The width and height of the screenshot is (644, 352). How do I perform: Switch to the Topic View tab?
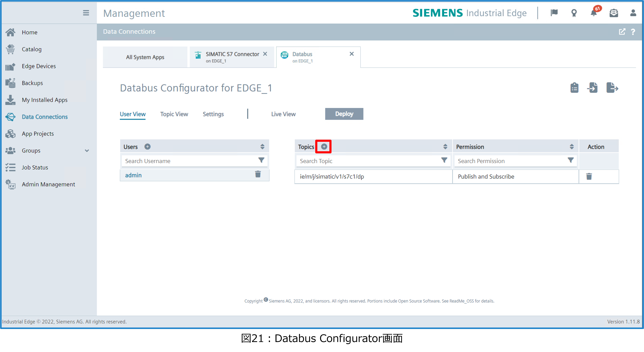tap(174, 114)
